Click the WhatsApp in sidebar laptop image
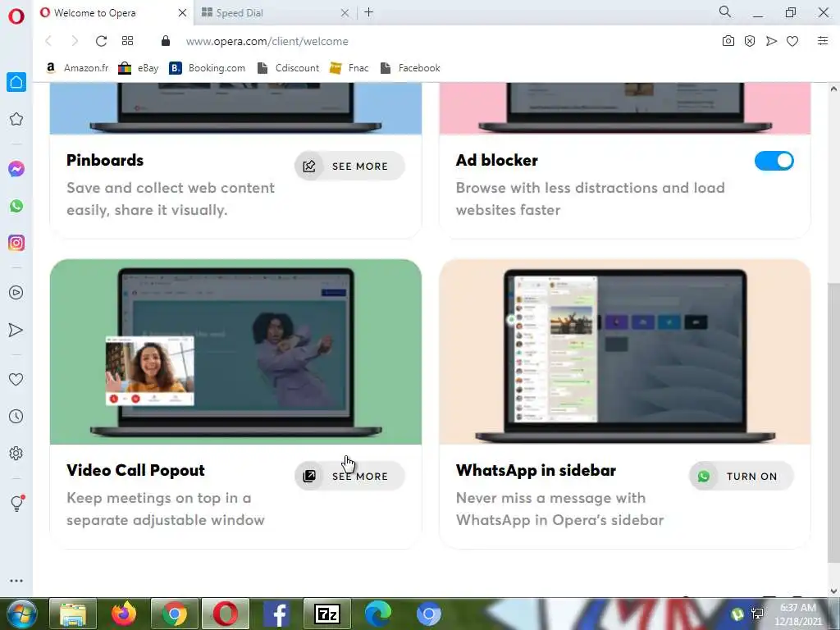The width and height of the screenshot is (840, 630). pyautogui.click(x=624, y=352)
